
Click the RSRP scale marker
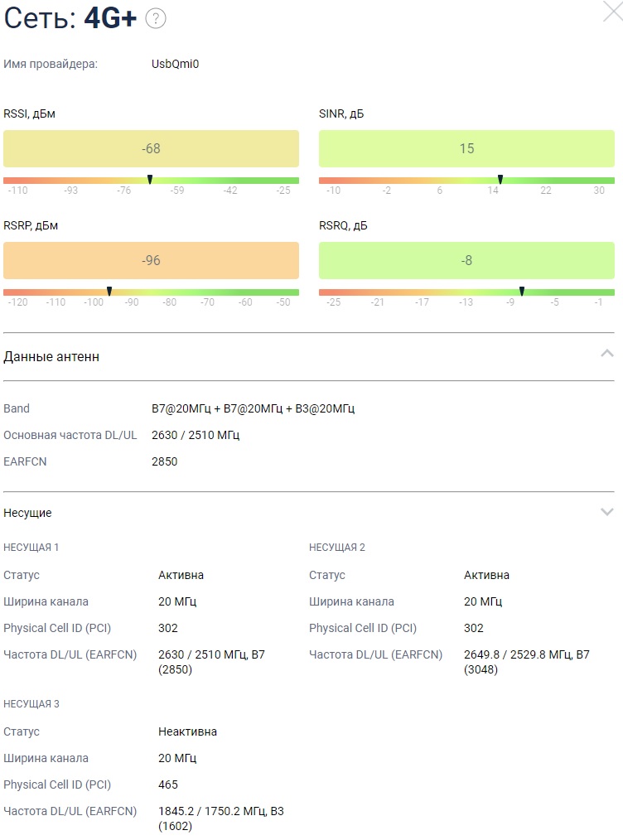point(109,291)
